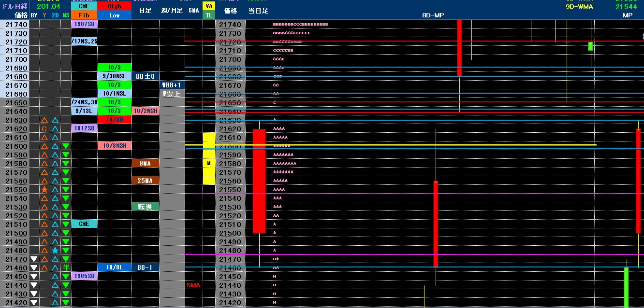644x308 pixels.
Task: Click the 1907SQ purple label
Action: click(x=84, y=24)
